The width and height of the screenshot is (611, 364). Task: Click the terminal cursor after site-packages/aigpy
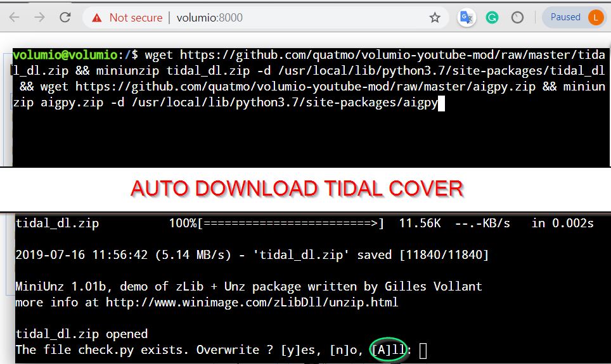(442, 103)
